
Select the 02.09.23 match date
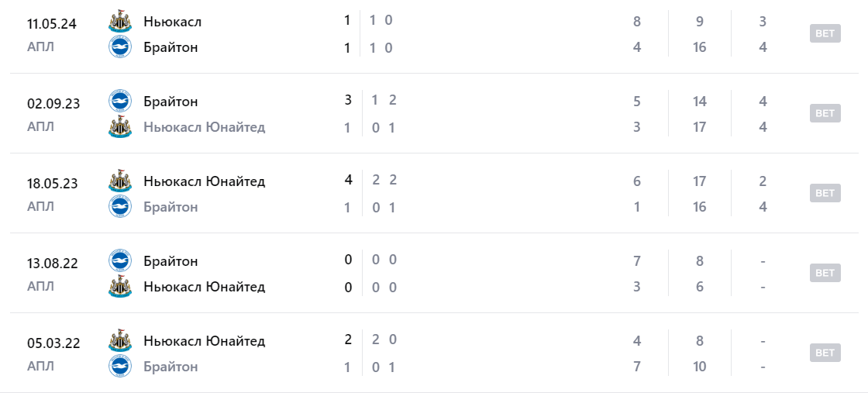[x=52, y=103]
